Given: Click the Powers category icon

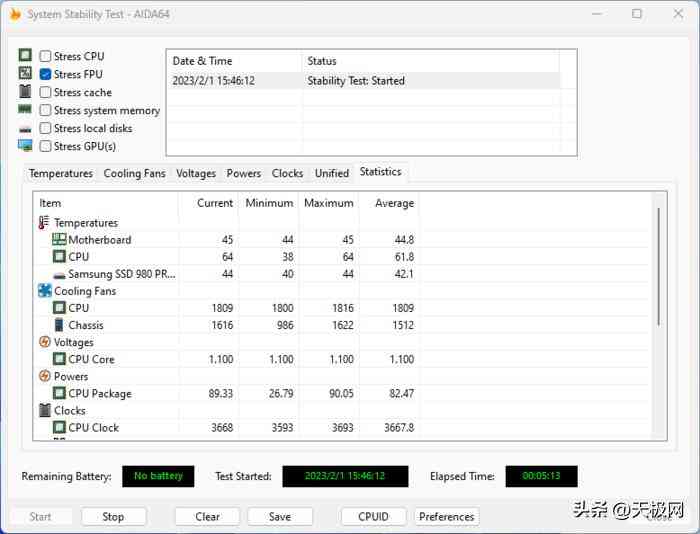Looking at the screenshot, I should tap(44, 377).
